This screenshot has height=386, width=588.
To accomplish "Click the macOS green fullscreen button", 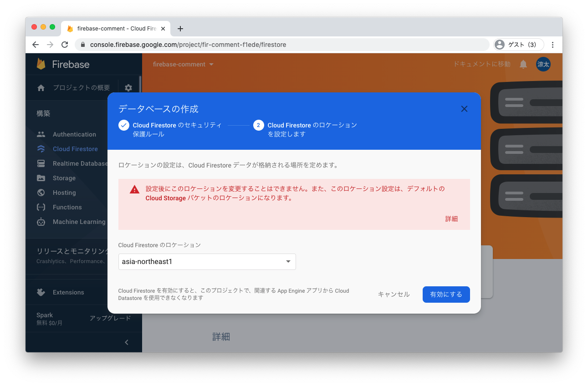I will (52, 27).
